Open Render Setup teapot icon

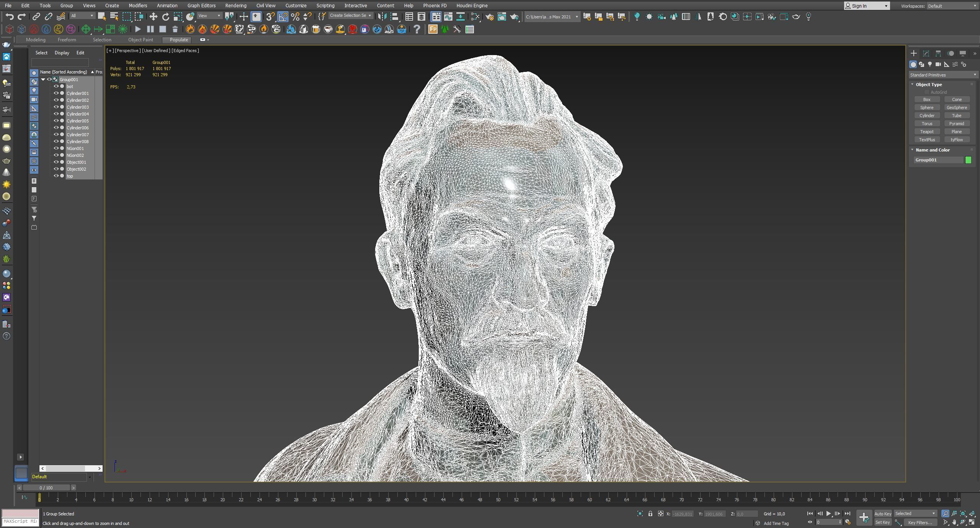click(x=490, y=16)
